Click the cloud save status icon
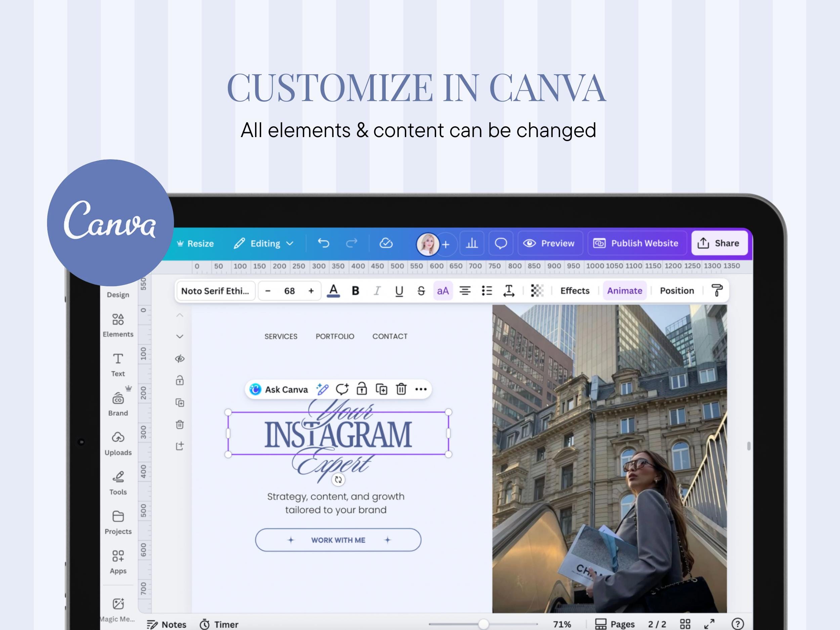Image resolution: width=840 pixels, height=630 pixels. click(386, 243)
